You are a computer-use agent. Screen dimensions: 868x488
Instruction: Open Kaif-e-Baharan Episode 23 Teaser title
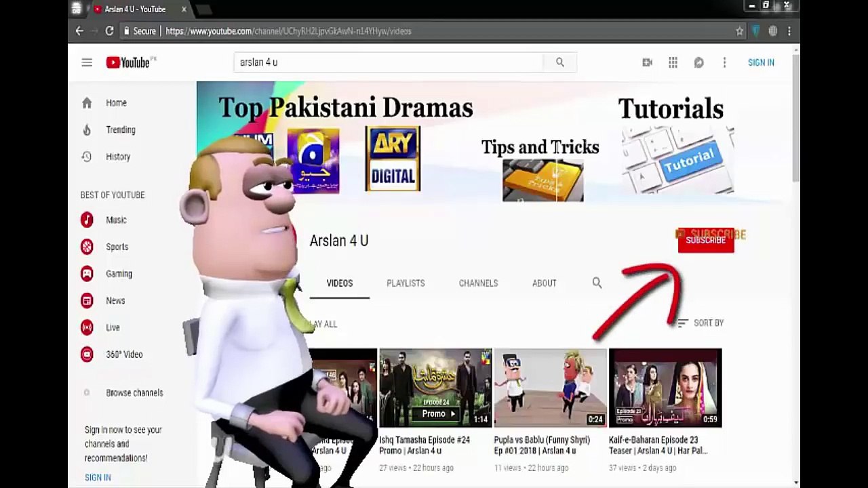point(659,445)
